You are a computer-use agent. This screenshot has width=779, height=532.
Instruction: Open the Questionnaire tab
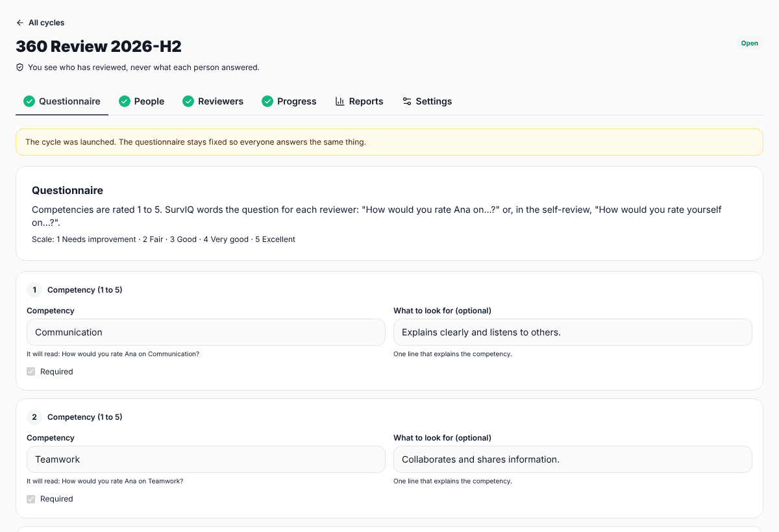62,101
